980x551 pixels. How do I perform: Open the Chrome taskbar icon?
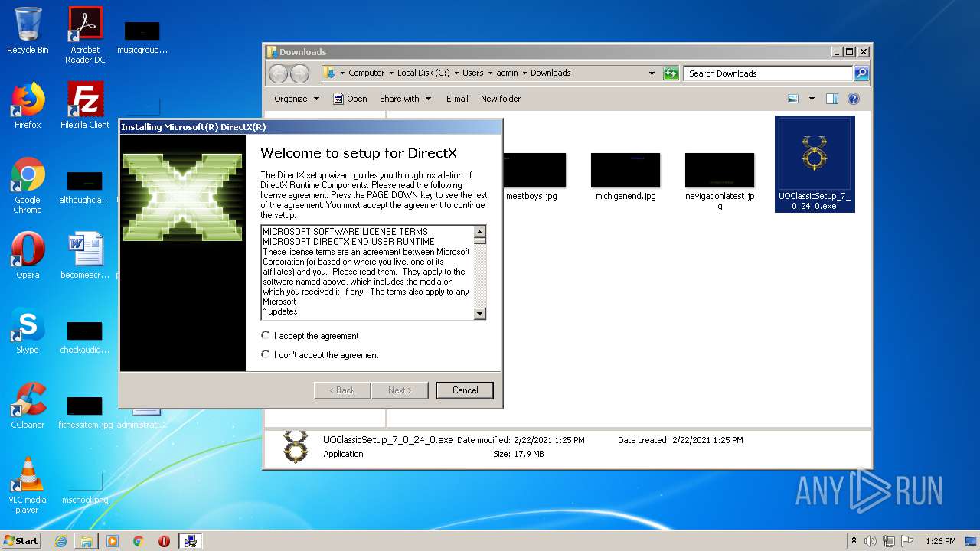[x=138, y=541]
